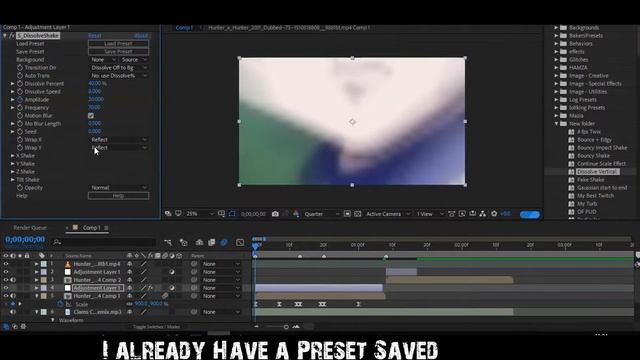Click the Scale property stopwatch icon
The width and height of the screenshot is (640, 360).
click(x=60, y=304)
